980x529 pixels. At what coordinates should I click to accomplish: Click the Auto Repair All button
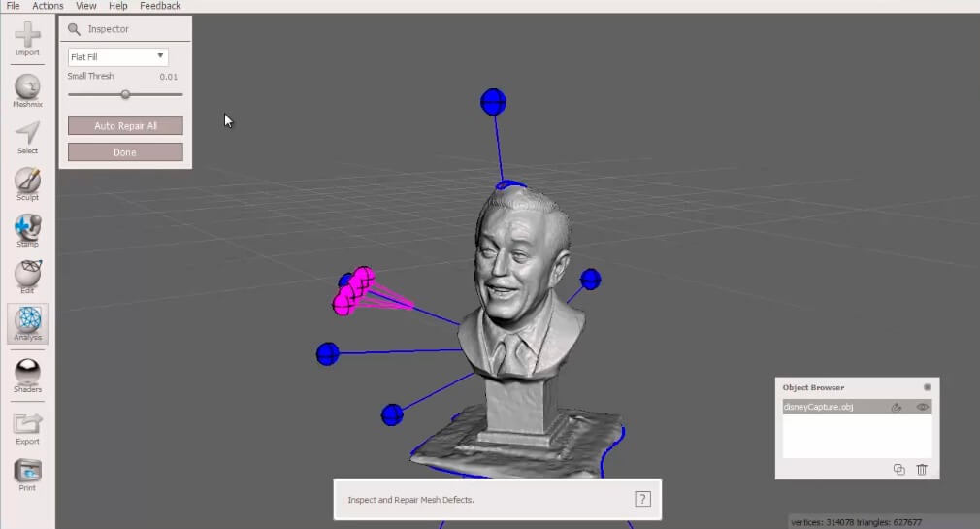pos(125,125)
